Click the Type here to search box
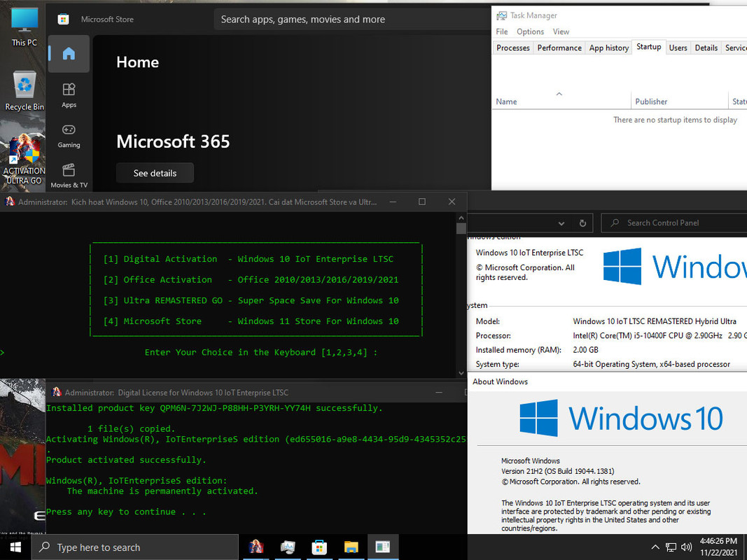 (x=135, y=547)
